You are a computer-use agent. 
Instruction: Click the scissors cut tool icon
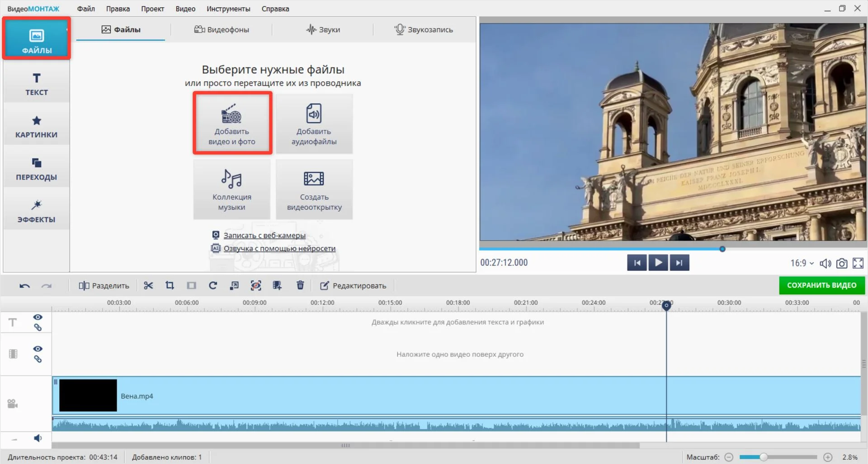(x=148, y=285)
